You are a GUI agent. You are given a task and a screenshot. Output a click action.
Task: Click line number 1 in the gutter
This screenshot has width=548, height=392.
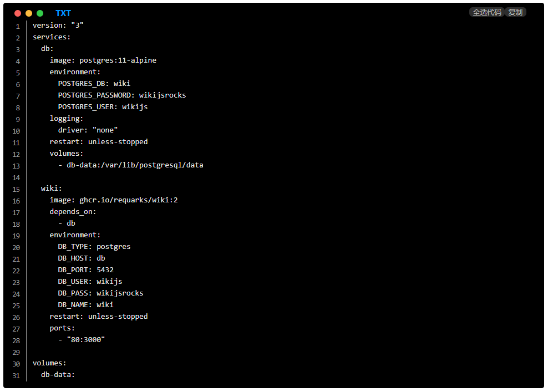click(x=18, y=26)
